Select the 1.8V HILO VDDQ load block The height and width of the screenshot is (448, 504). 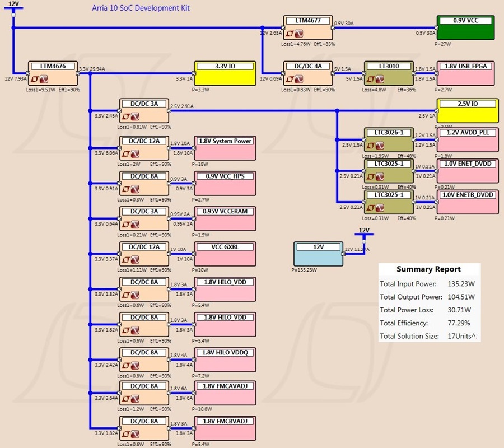tap(225, 360)
